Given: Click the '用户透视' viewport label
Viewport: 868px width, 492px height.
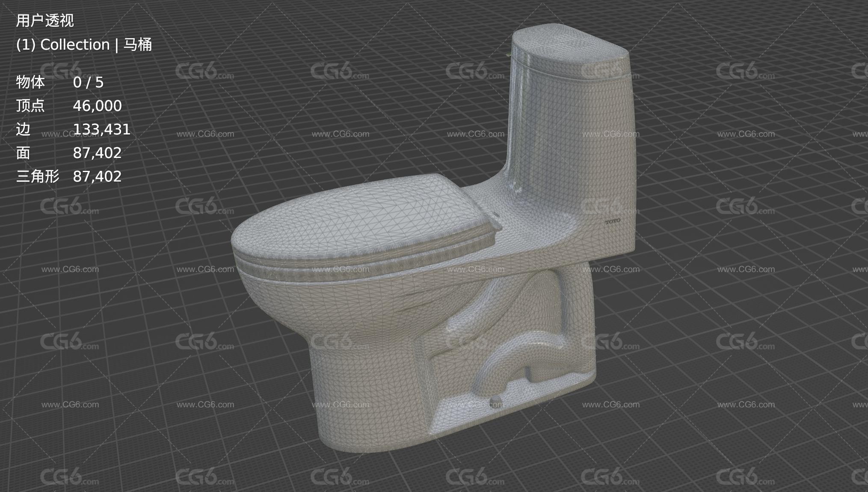Looking at the screenshot, I should (45, 21).
